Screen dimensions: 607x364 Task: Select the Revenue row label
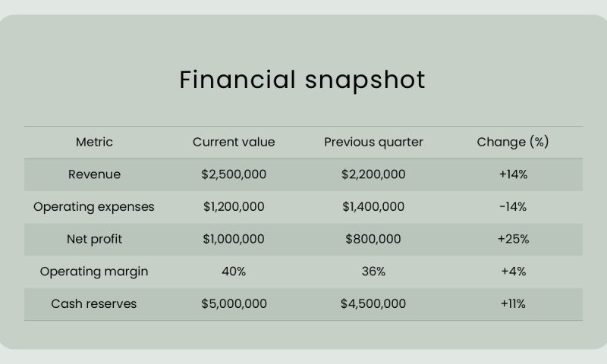[94, 174]
